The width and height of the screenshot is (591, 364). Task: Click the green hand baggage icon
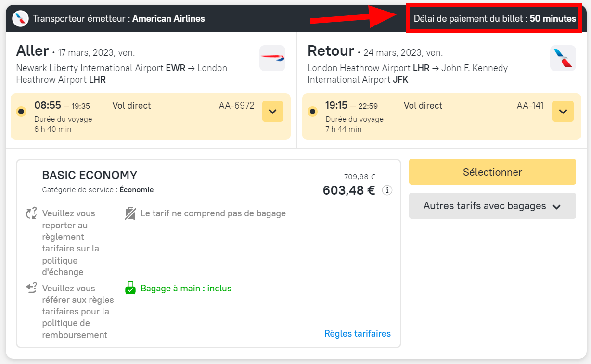coord(130,288)
